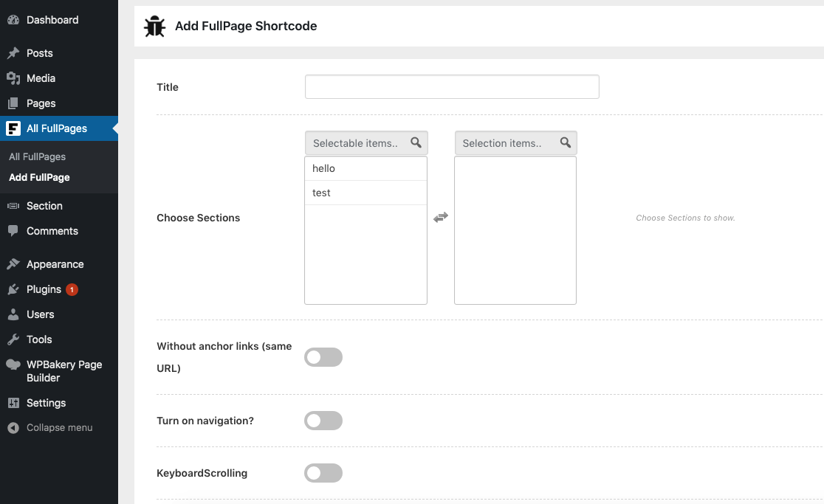Viewport: 824px width, 504px height.
Task: Click the search icon in Selection items
Action: tap(566, 143)
